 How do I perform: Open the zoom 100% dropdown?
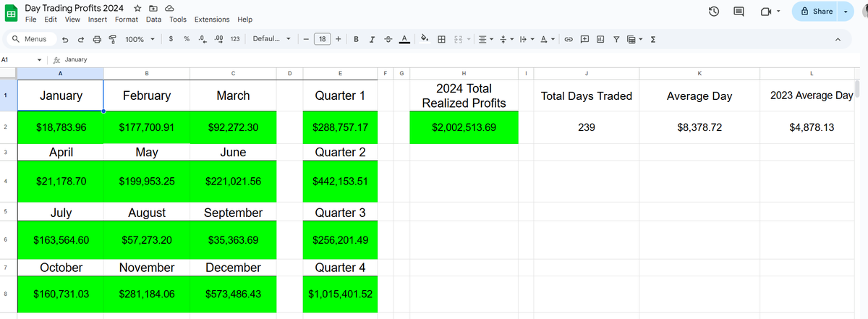[x=140, y=39]
